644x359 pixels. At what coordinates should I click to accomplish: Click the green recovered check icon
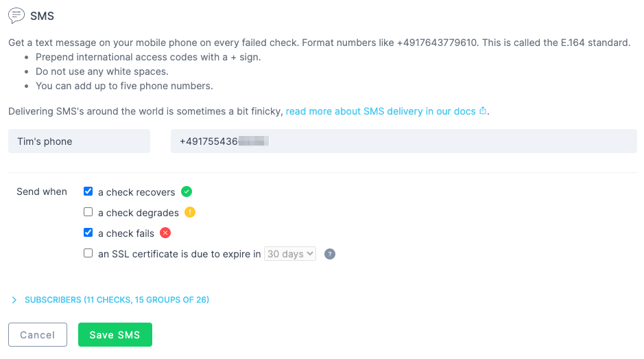(187, 192)
